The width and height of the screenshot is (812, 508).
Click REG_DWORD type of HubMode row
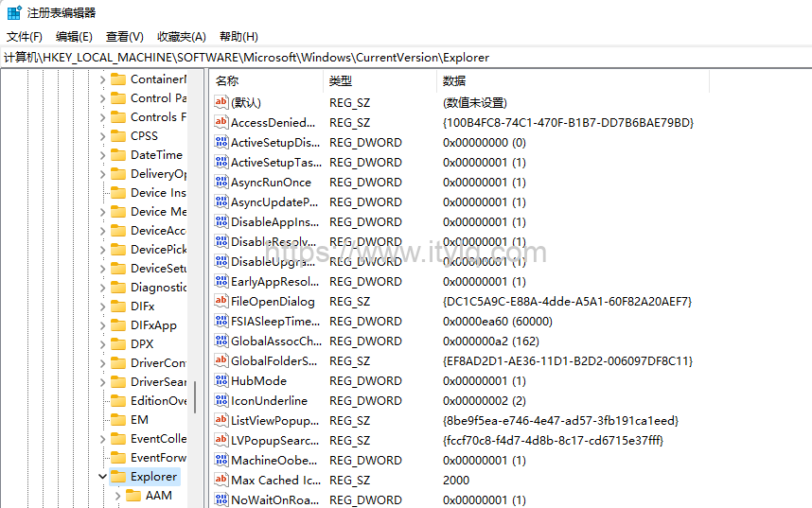click(365, 380)
